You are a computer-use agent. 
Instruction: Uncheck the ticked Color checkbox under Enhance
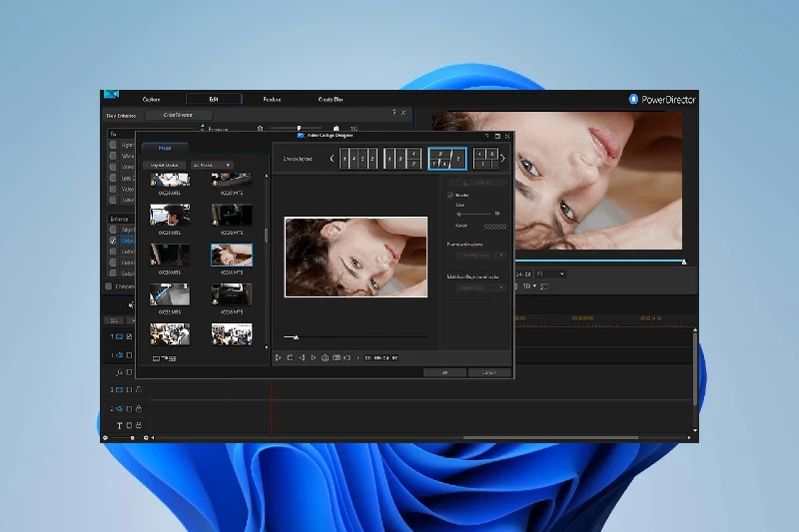(x=113, y=241)
